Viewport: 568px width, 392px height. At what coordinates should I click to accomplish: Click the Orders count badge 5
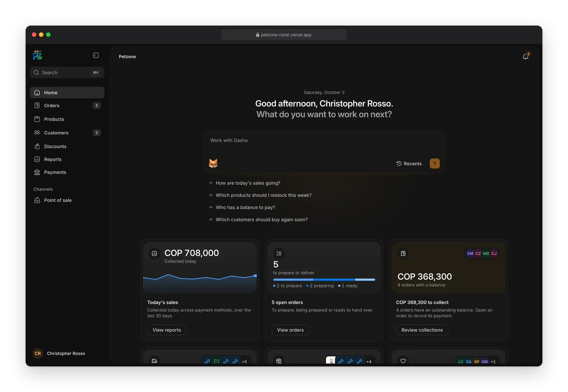[x=97, y=106]
